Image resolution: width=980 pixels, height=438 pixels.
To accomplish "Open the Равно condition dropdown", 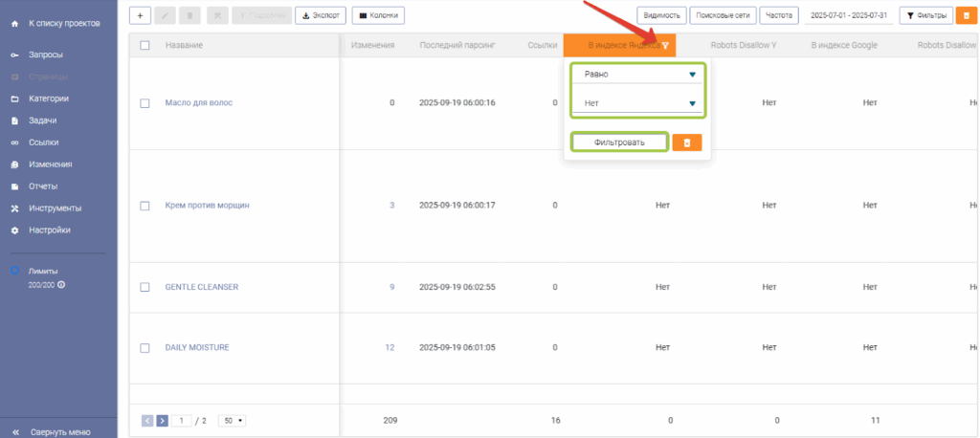I will click(x=637, y=75).
